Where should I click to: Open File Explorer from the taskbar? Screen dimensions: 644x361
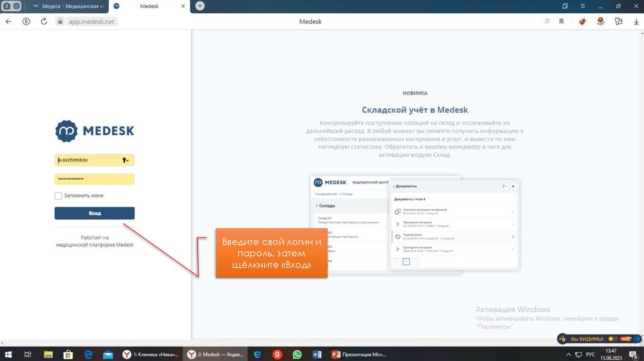pyautogui.click(x=48, y=355)
